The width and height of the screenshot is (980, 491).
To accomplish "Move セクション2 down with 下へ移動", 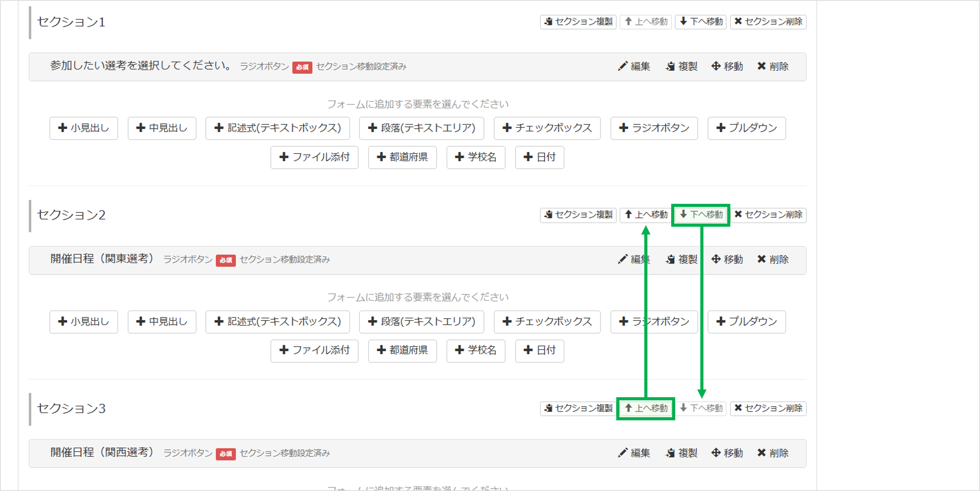I will pos(700,215).
